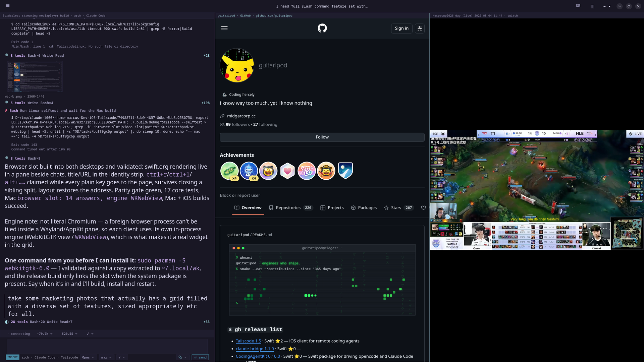Image resolution: width=644 pixels, height=362 pixels.
Task: Open the web-b.png screenshot thumbnail
Action: click(35, 77)
